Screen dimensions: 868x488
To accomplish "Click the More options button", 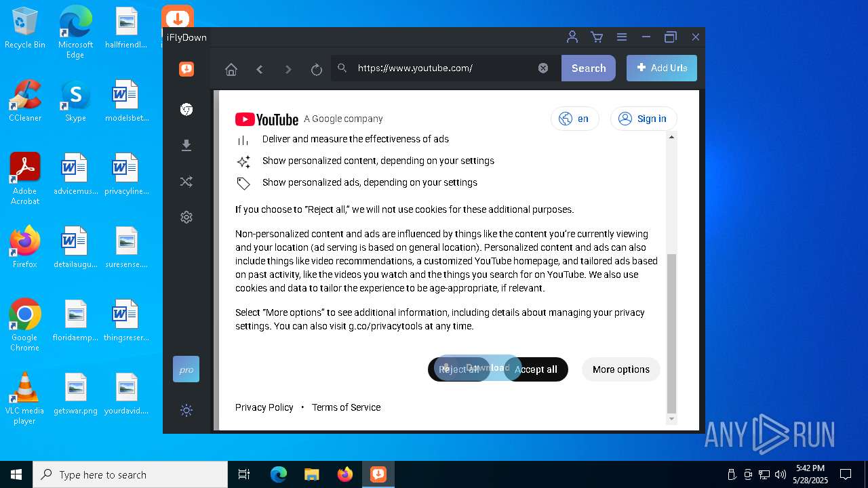I will pos(621,369).
